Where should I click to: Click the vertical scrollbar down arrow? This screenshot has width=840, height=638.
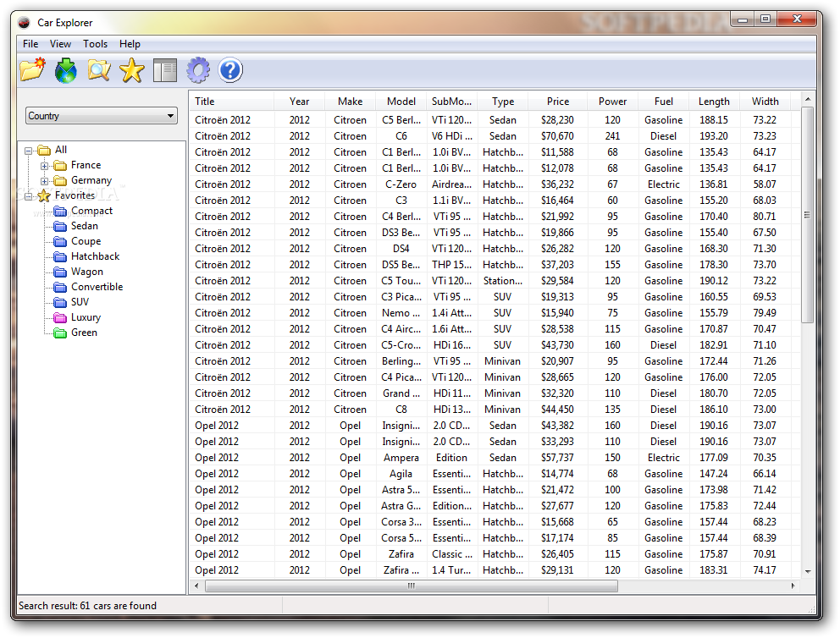coord(807,572)
